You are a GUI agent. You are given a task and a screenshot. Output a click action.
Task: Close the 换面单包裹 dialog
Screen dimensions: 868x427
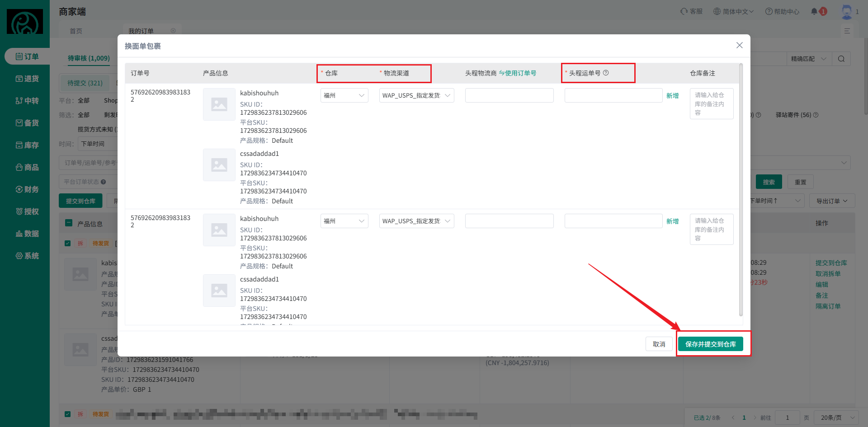tap(740, 45)
